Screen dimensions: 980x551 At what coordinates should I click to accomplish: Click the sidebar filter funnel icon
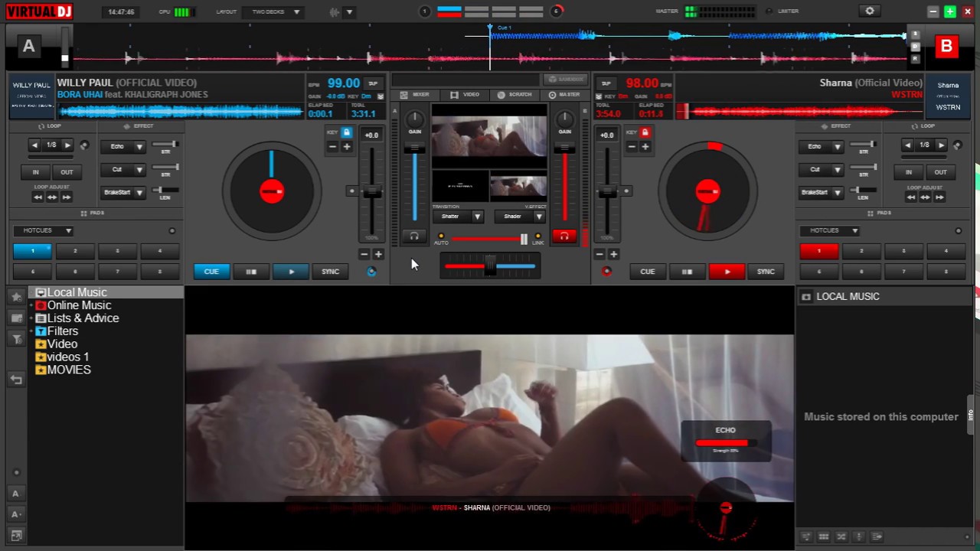(x=16, y=339)
